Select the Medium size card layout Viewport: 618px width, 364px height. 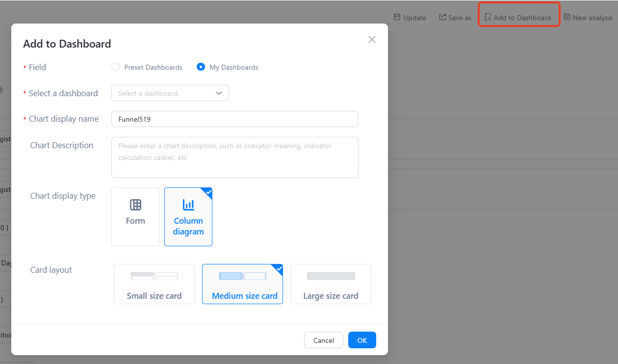(242, 284)
